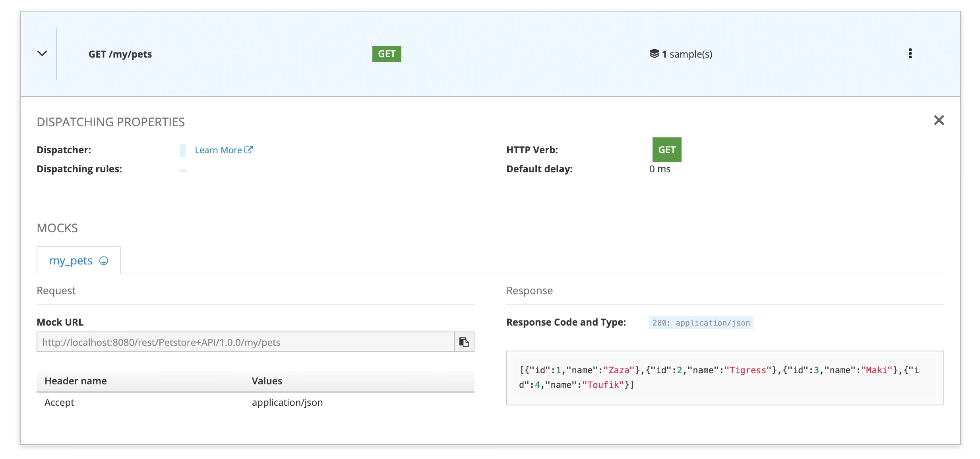Click external link icon after Learn More

coord(249,150)
